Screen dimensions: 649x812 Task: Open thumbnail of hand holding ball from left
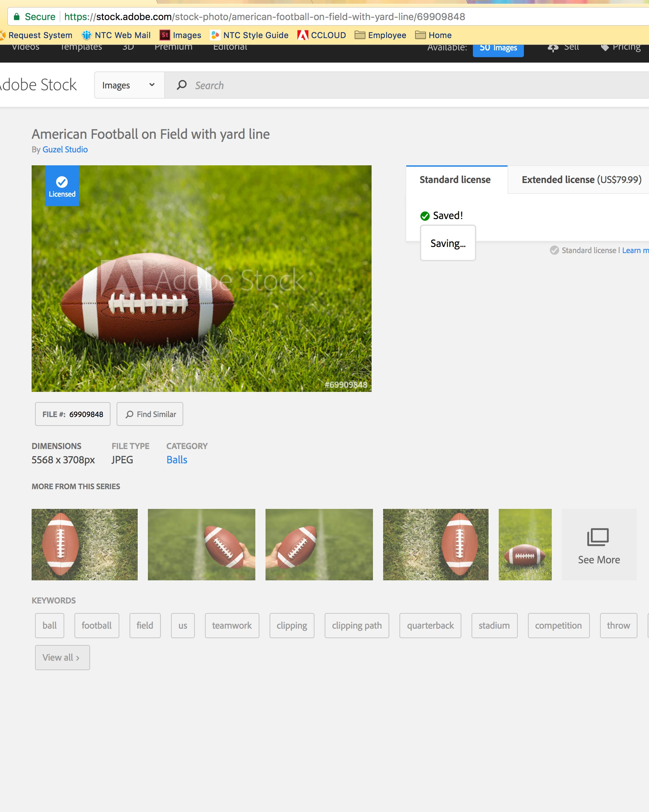tap(319, 544)
